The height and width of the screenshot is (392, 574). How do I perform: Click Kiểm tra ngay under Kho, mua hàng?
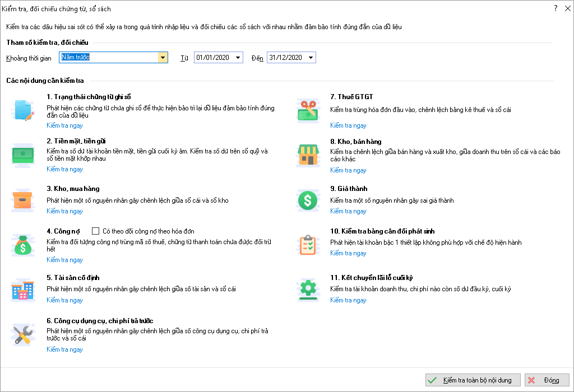click(x=64, y=211)
